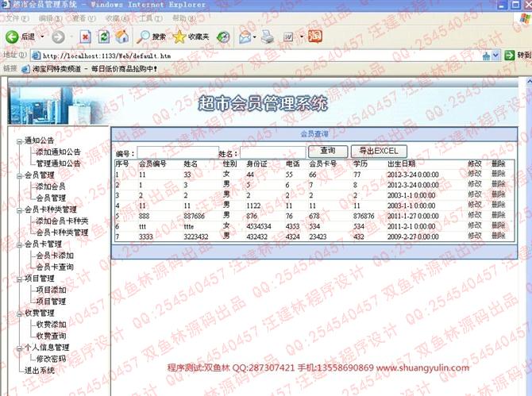Click 修改 for member 33
Screen dimensions: 532x396
coord(475,174)
